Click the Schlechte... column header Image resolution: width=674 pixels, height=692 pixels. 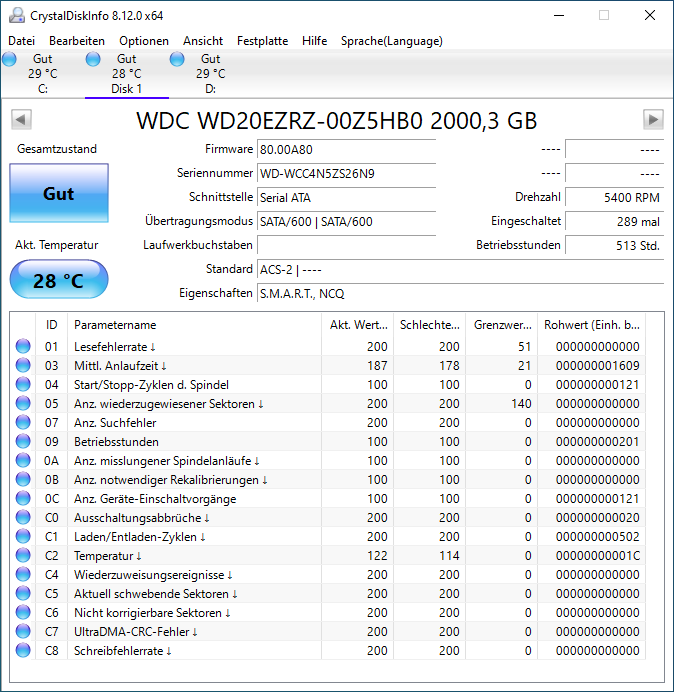(x=429, y=325)
